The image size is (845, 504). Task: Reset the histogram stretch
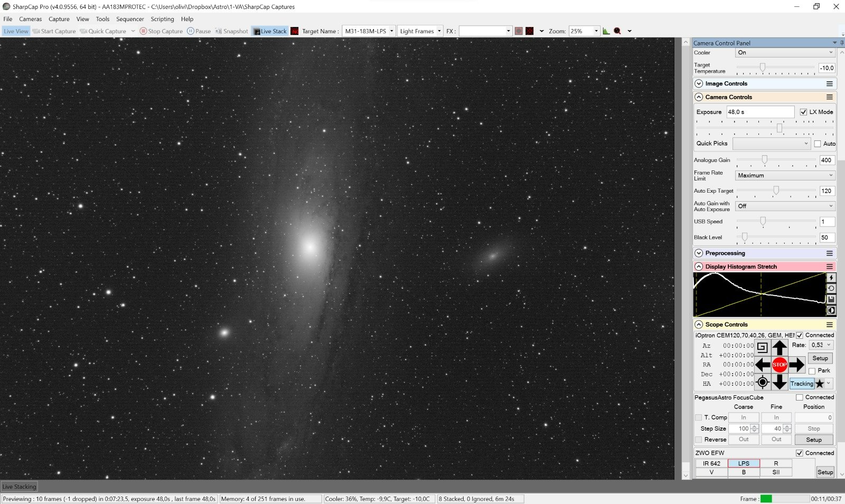point(831,289)
